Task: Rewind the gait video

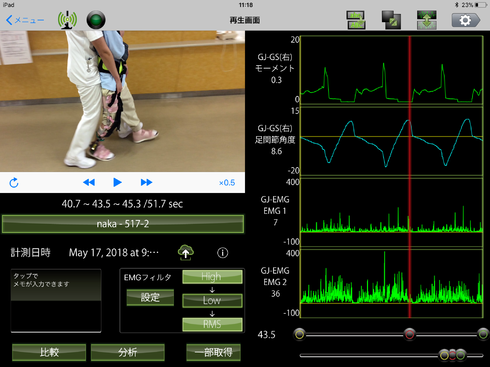Action: [x=89, y=182]
